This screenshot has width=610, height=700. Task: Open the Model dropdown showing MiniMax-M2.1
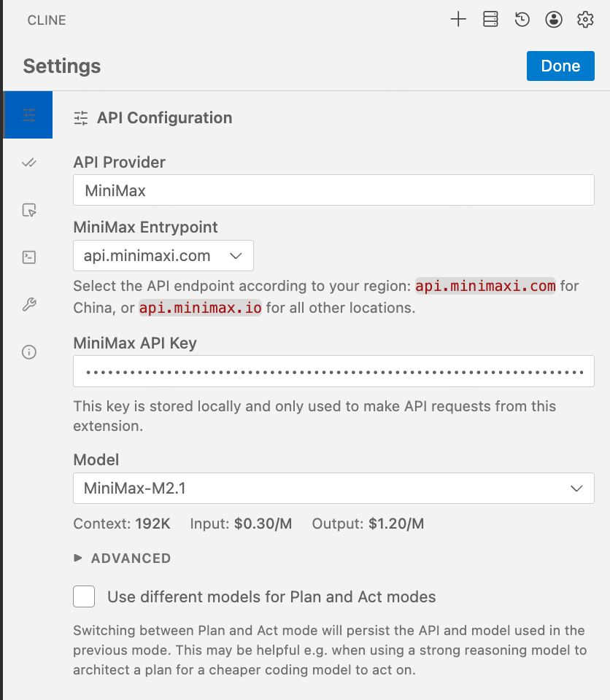pyautogui.click(x=333, y=489)
